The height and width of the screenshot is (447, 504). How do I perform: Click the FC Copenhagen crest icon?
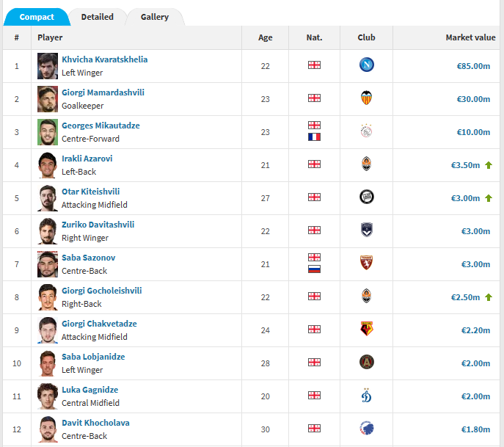[x=366, y=428]
